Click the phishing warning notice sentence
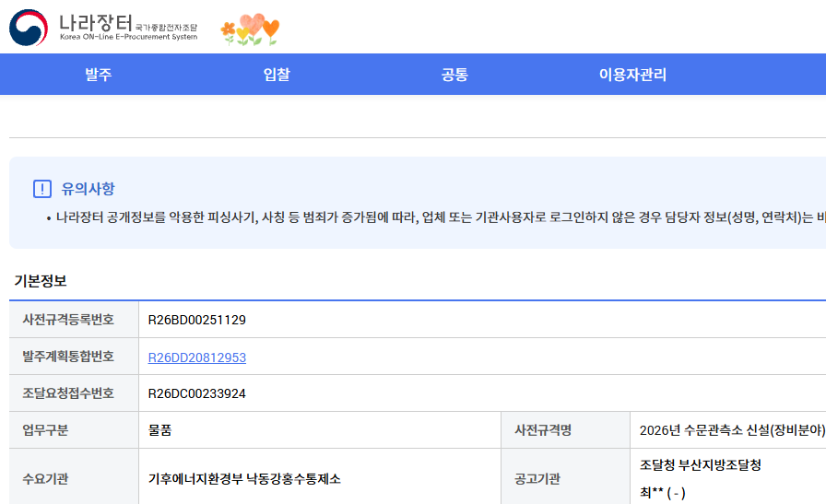Image resolution: width=826 pixels, height=504 pixels. [441, 217]
